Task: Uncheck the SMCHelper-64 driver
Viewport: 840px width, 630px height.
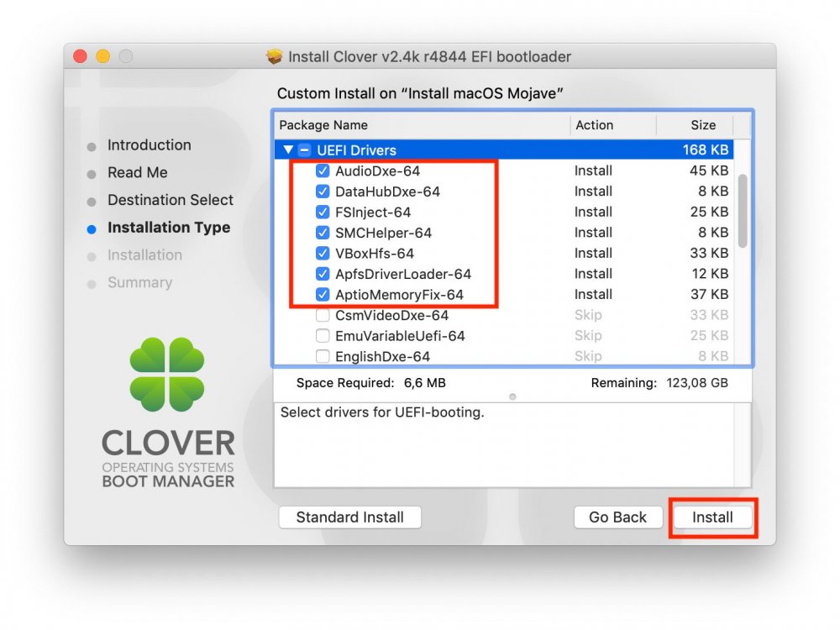Action: (x=323, y=233)
